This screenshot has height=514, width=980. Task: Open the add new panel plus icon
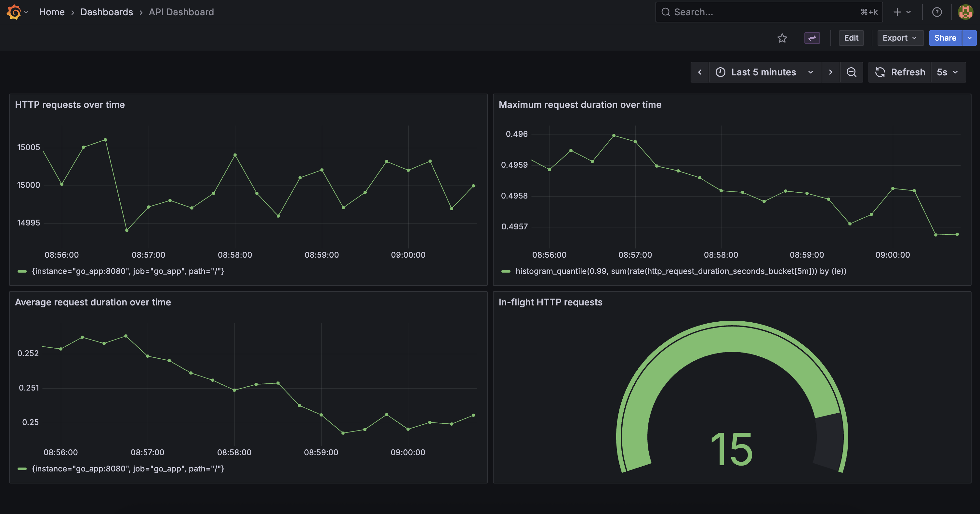898,12
